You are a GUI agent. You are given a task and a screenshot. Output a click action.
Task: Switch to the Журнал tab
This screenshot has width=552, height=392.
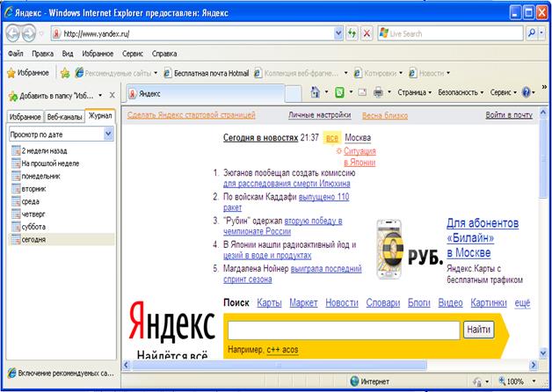(x=100, y=116)
